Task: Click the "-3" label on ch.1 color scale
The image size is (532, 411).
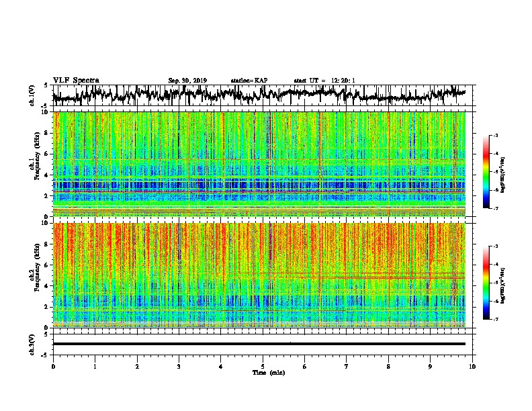Action: click(x=496, y=135)
